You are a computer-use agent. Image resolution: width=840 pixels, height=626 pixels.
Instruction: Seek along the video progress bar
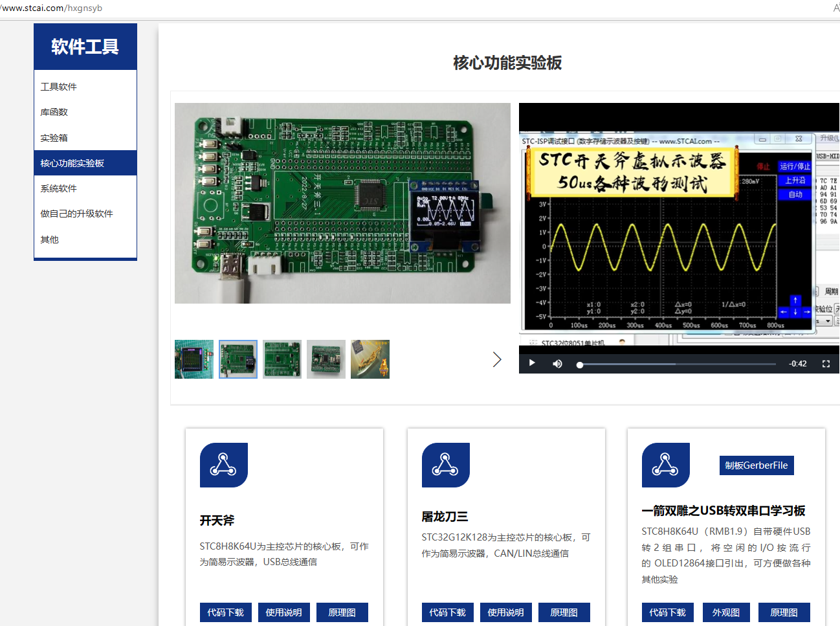(676, 364)
